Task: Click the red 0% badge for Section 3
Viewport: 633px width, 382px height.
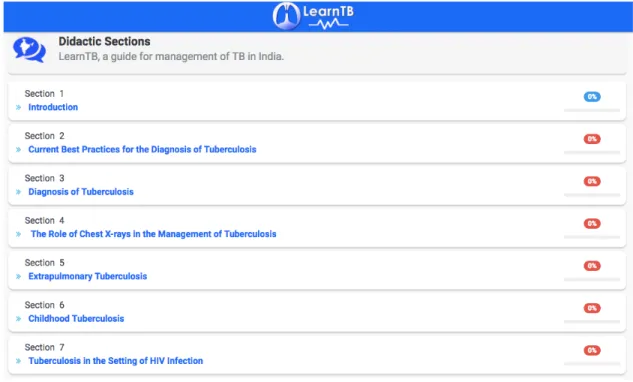Action: click(x=592, y=181)
